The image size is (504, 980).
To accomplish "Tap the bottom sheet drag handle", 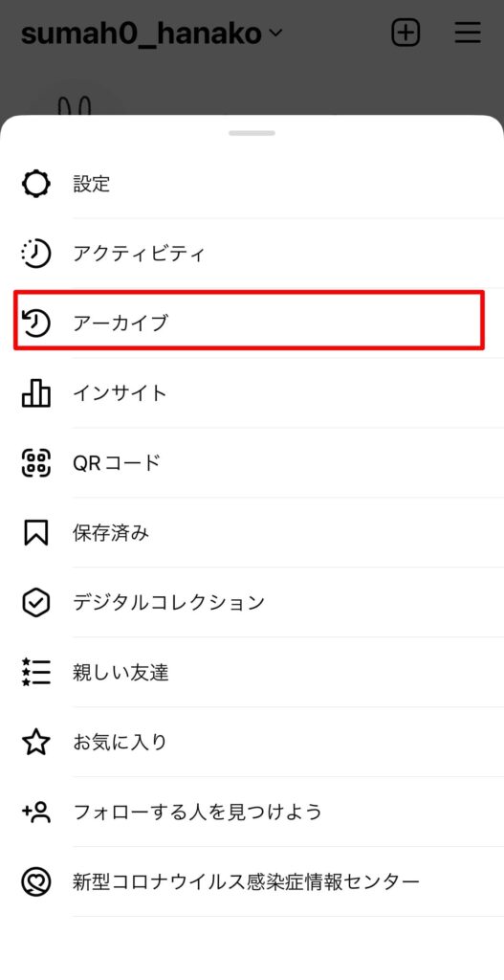I will 252,133.
